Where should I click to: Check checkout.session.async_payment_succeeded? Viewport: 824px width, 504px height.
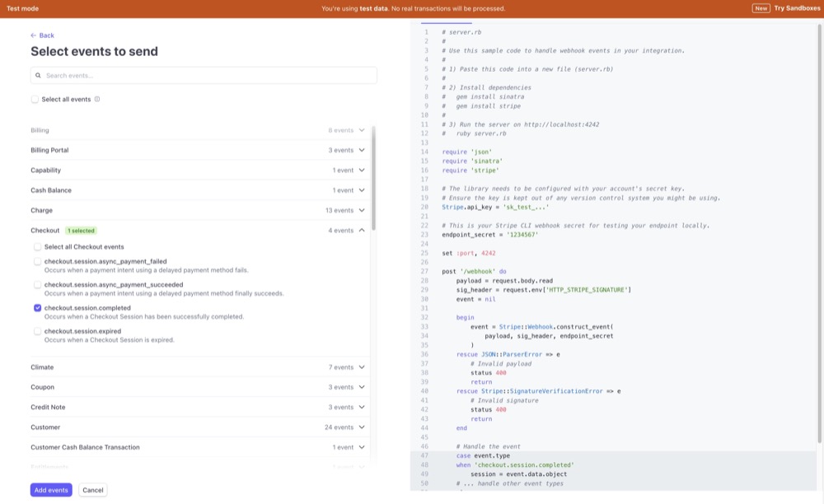coord(37,285)
